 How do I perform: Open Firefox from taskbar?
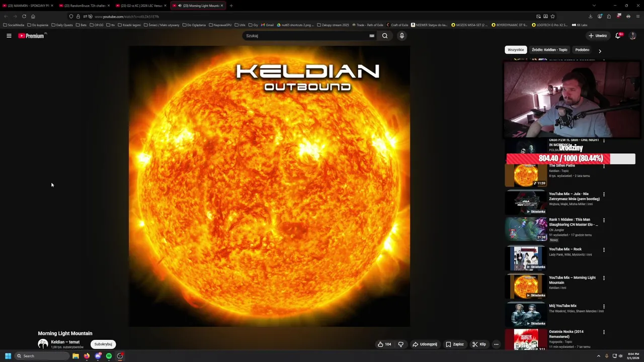point(87,356)
